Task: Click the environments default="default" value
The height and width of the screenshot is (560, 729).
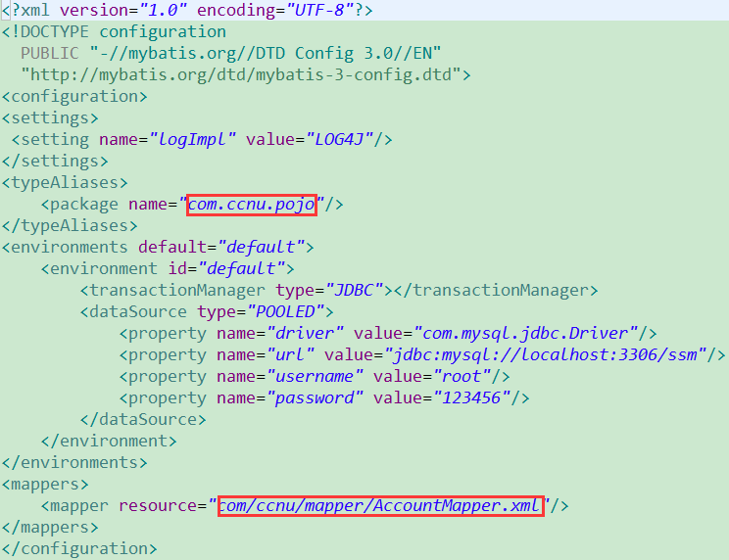Action: [261, 247]
